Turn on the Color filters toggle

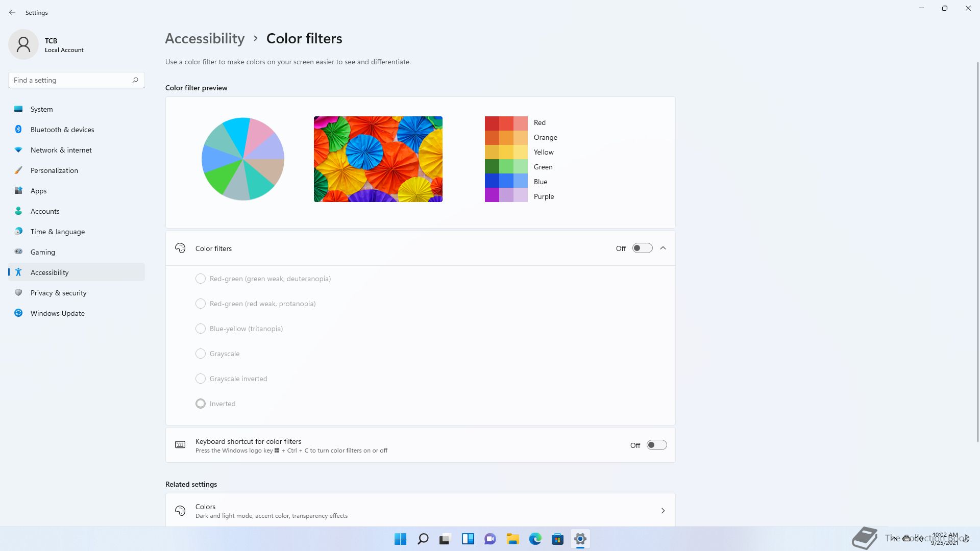pyautogui.click(x=643, y=248)
